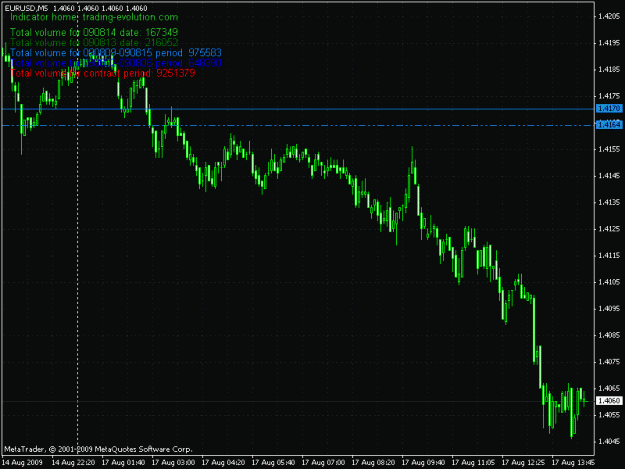
Task: Click the current price 1.4060 tag
Action: click(609, 400)
